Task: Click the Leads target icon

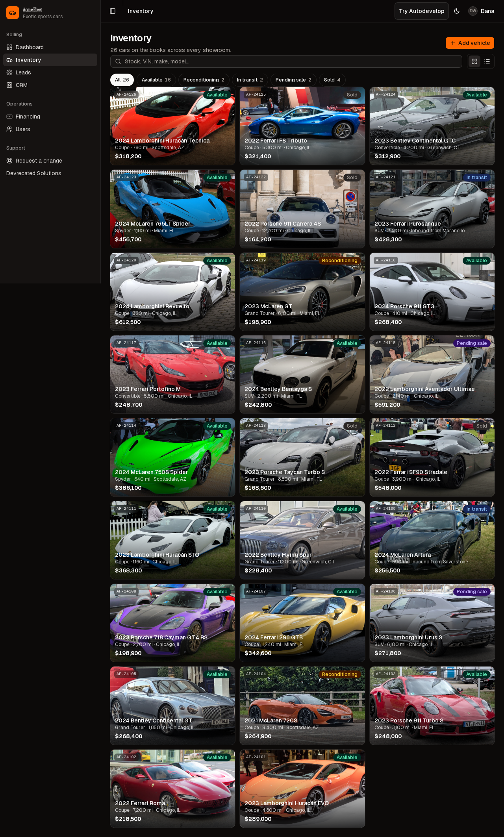Action: (x=9, y=72)
